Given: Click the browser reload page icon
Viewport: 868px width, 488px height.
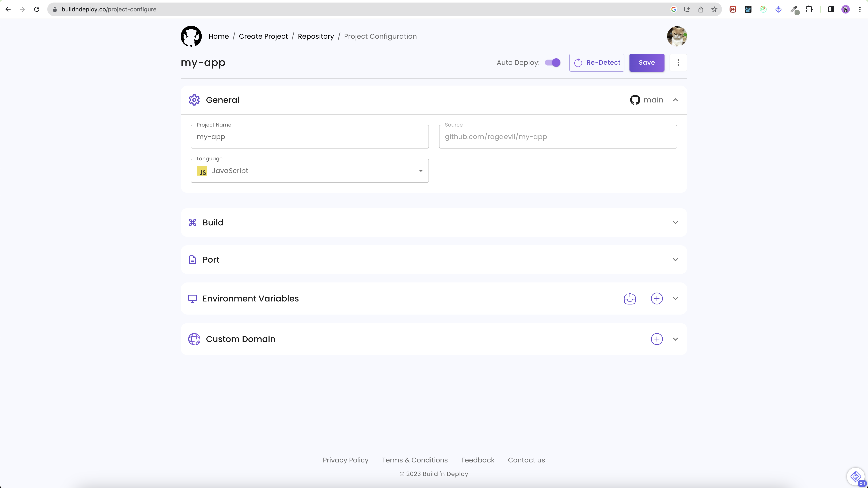Looking at the screenshot, I should tap(37, 10).
